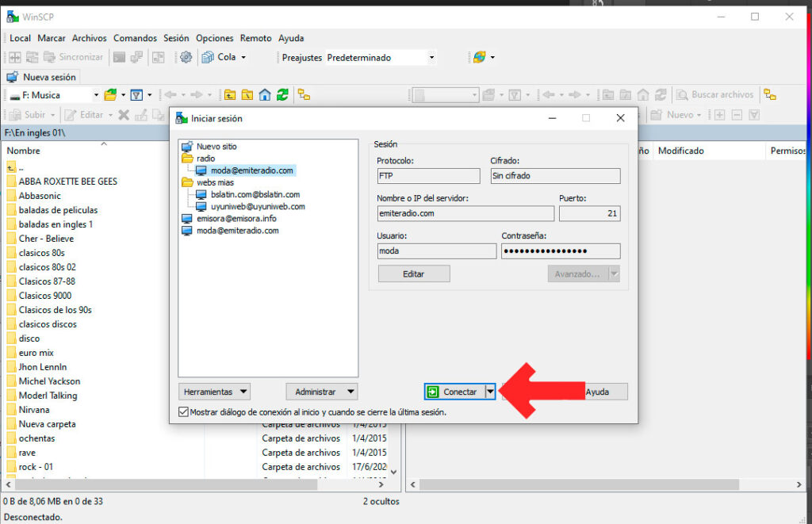
Task: Click the transfer settings globe icon
Action: coord(480,57)
